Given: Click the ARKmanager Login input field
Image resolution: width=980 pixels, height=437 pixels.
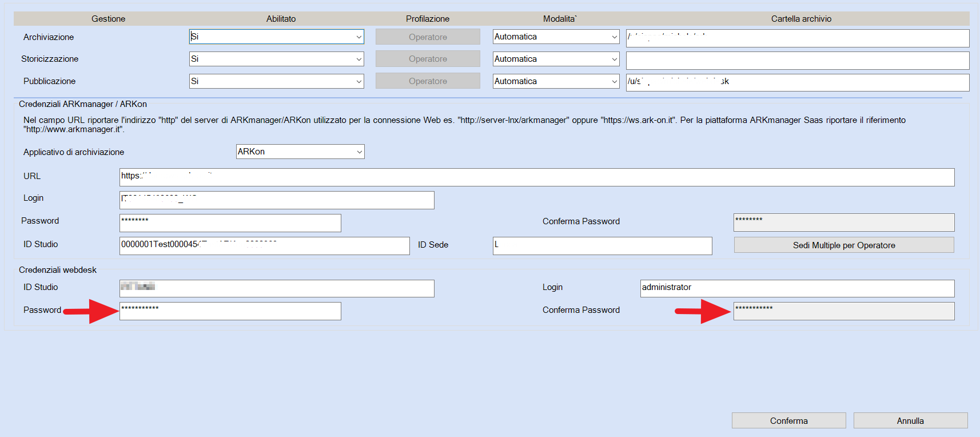Looking at the screenshot, I should [277, 200].
